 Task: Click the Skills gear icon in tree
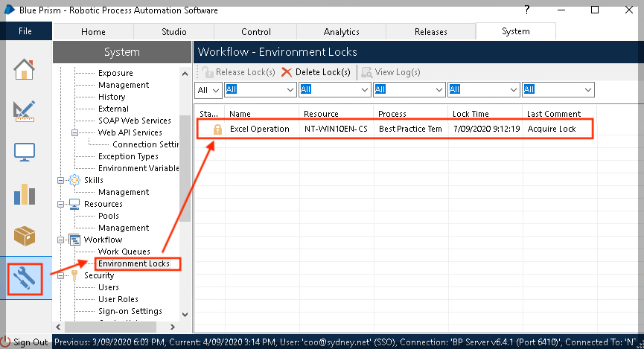[x=74, y=180]
